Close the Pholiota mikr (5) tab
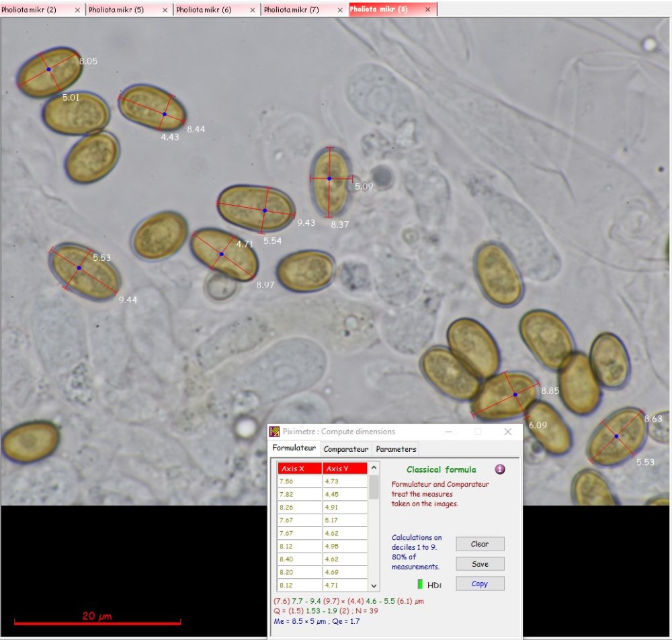 tap(165, 10)
